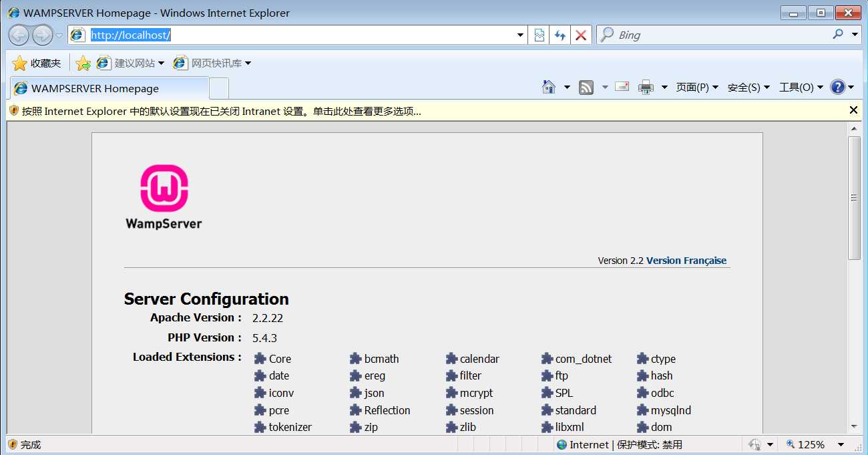Click the calendar extension puzzle icon
Screen dimensions: 868x455
(x=451, y=359)
